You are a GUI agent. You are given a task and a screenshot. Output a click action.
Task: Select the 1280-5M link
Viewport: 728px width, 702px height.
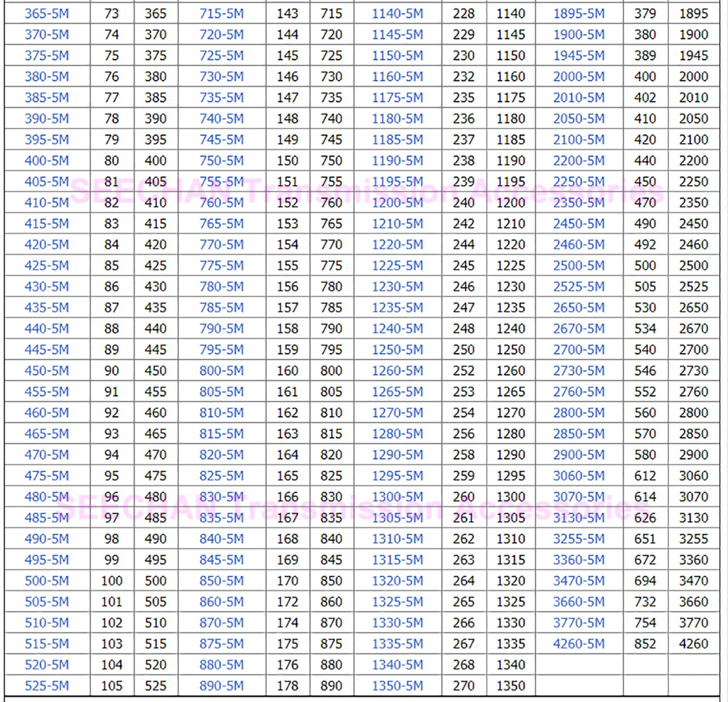point(397,434)
